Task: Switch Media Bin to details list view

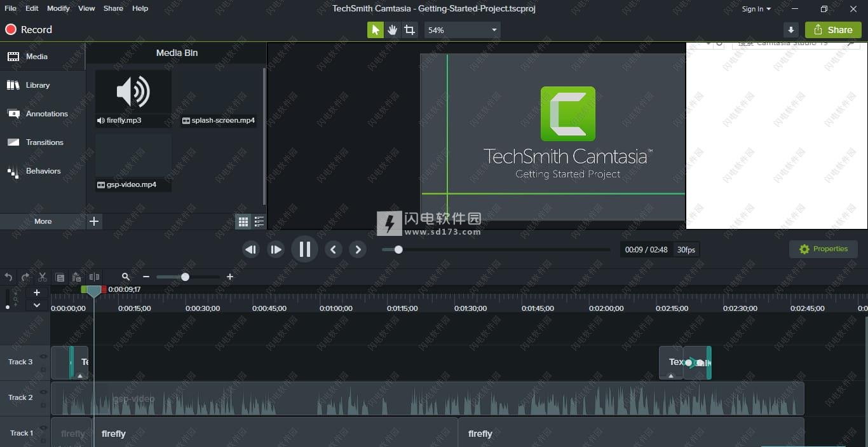Action: tap(259, 221)
